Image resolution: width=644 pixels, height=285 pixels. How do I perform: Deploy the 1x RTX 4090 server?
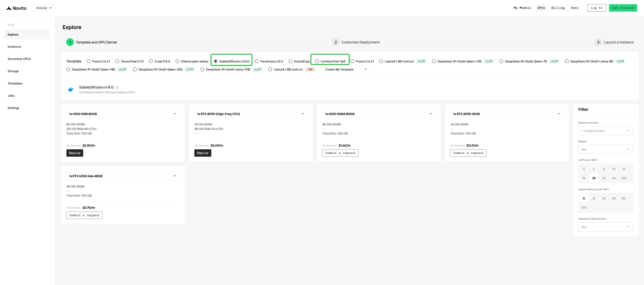203,153
